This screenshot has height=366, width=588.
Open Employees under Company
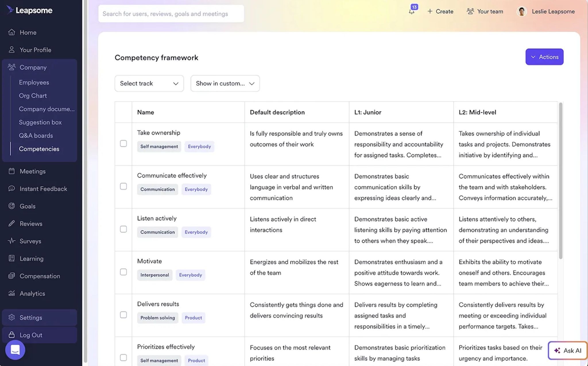point(34,82)
